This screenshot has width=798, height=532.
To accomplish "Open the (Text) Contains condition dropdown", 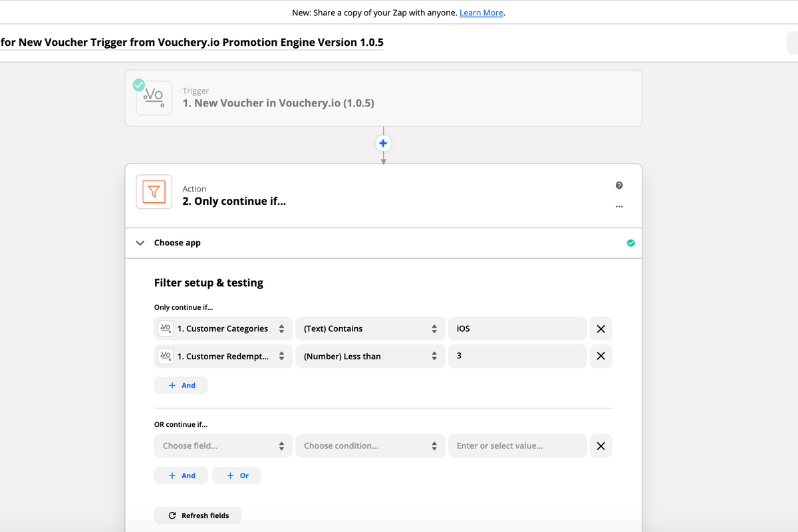I will [x=370, y=329].
